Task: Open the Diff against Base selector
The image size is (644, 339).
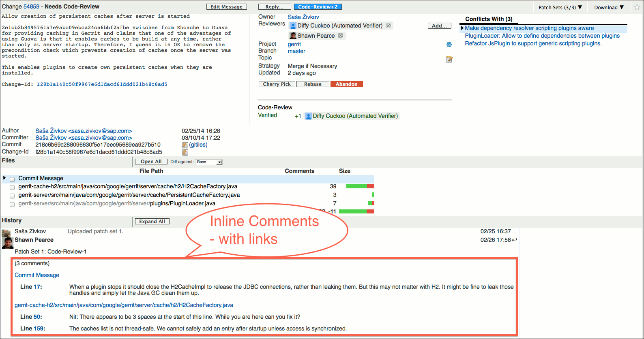Action: tap(209, 162)
